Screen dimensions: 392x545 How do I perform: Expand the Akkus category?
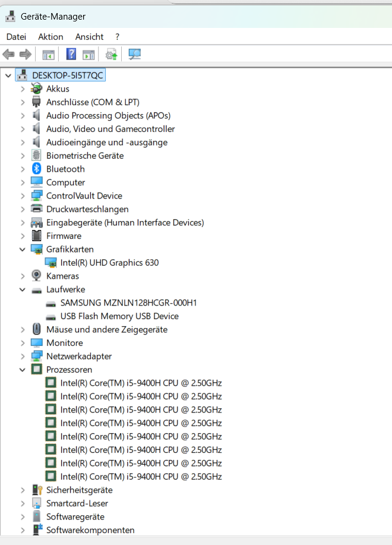click(23, 89)
